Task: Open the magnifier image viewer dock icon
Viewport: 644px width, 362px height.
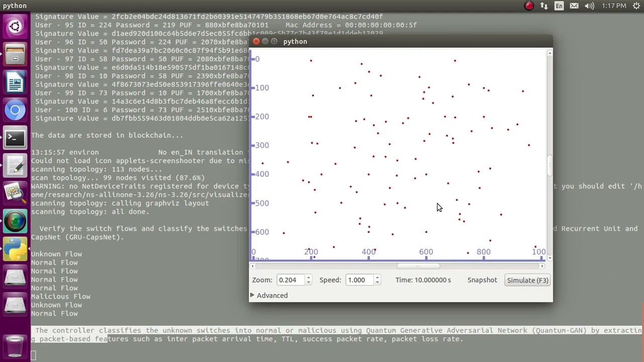Action: [x=15, y=193]
